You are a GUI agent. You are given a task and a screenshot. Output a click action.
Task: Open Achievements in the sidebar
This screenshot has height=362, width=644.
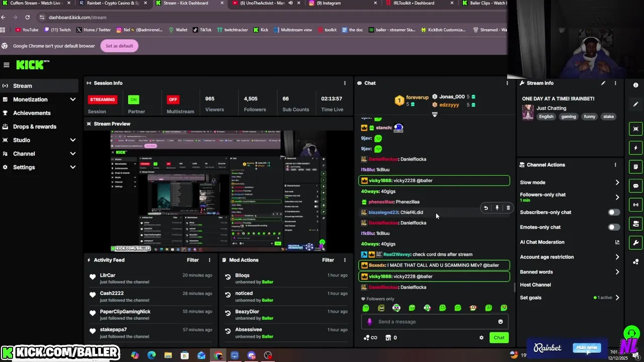coord(40,113)
